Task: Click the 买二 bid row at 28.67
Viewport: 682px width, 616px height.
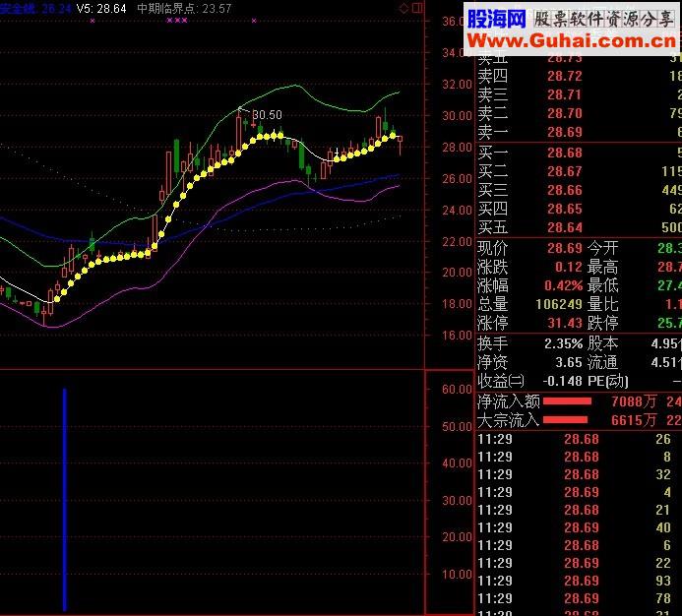Action: [580, 171]
